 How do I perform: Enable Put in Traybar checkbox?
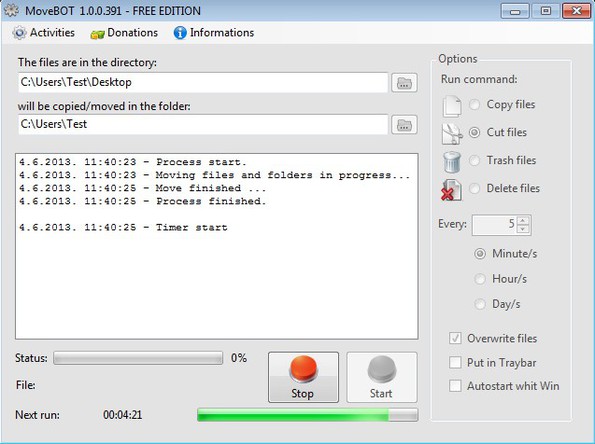pyautogui.click(x=455, y=362)
